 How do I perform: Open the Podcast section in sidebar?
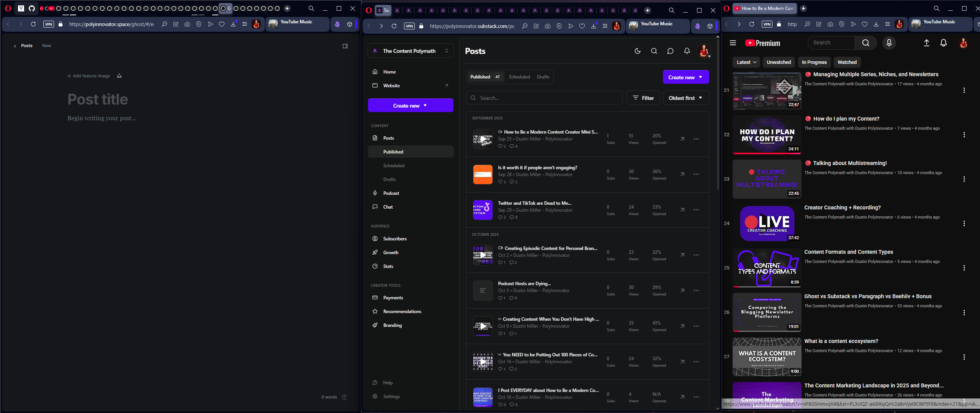pos(391,193)
